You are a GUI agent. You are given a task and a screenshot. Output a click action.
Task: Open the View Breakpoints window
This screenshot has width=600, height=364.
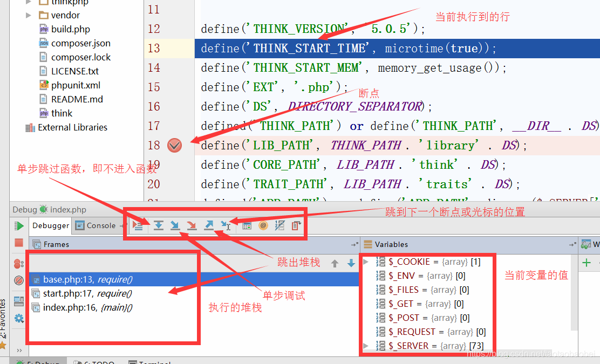tap(19, 264)
